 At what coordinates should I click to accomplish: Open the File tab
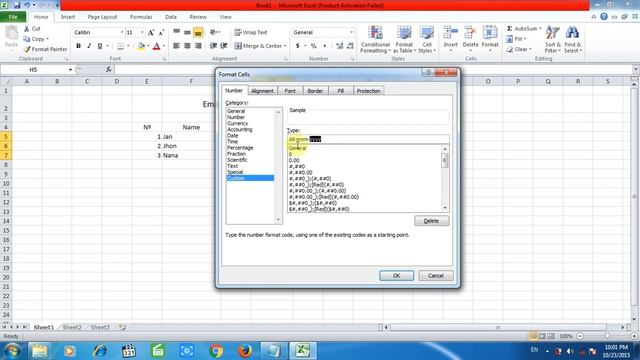click(x=13, y=17)
